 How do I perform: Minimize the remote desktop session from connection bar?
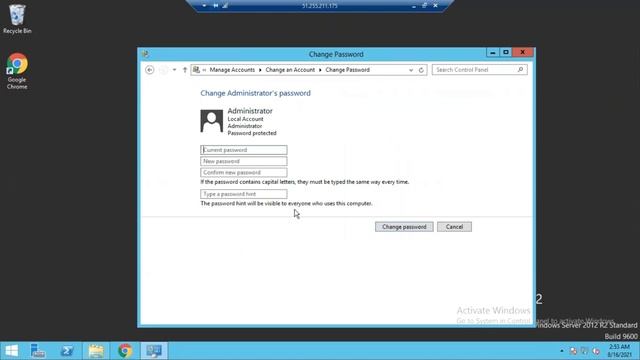point(414,6)
